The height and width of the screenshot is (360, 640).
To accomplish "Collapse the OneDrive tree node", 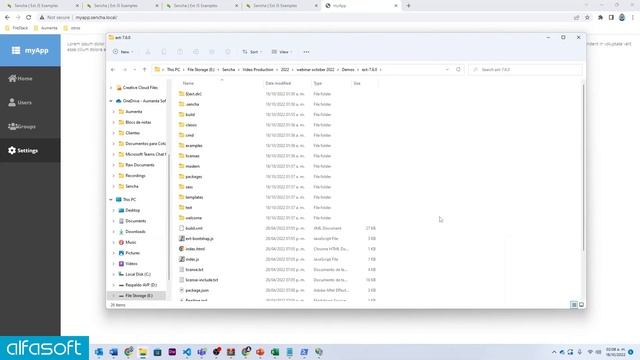I will click(111, 101).
